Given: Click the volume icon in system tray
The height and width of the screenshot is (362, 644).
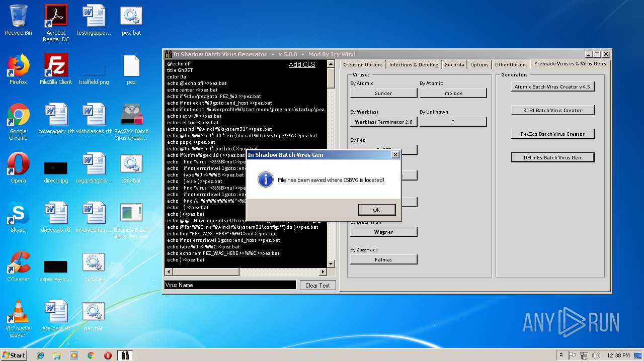Looking at the screenshot, I should 596,355.
